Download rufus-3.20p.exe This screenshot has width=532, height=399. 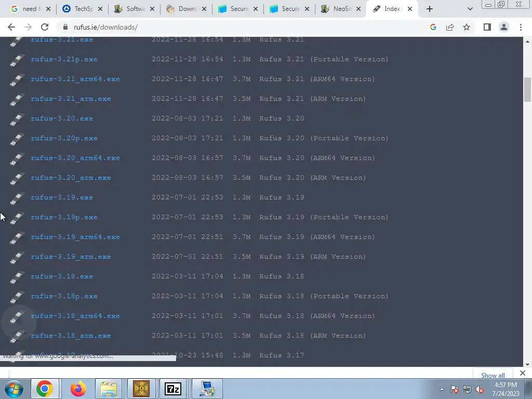pyautogui.click(x=64, y=138)
